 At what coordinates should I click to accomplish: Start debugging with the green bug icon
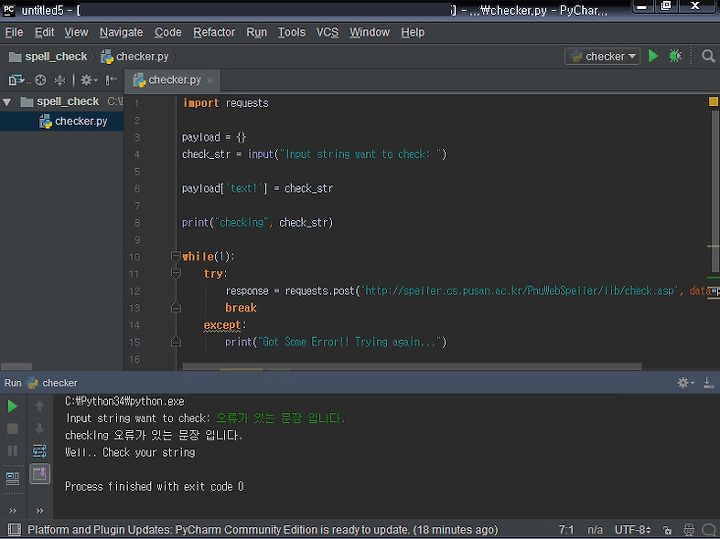click(675, 56)
